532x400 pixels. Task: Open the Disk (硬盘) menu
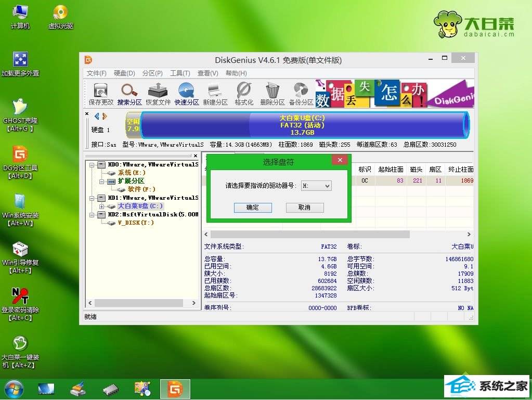click(x=124, y=73)
